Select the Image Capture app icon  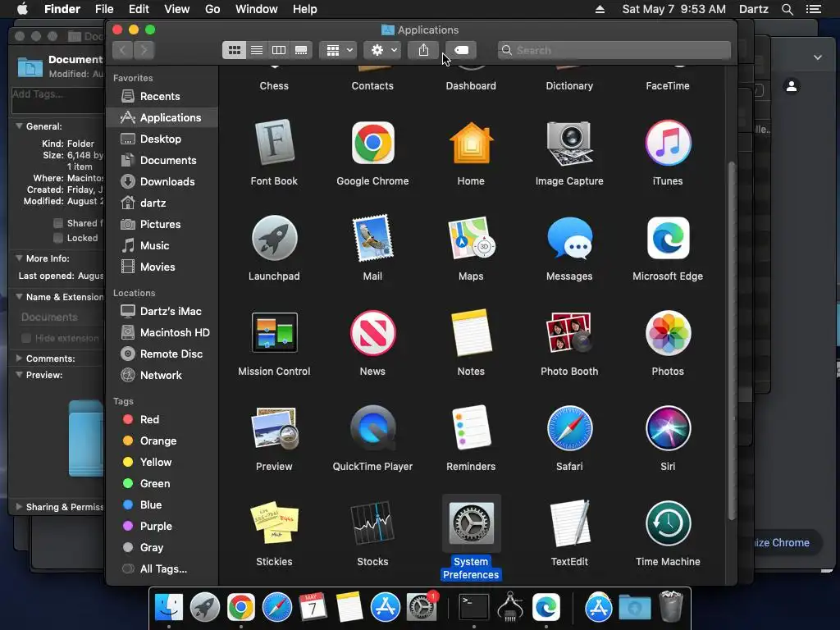(569, 143)
